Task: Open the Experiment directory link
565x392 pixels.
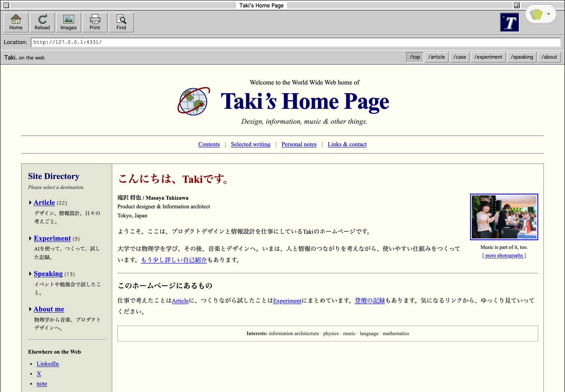Action: click(52, 239)
